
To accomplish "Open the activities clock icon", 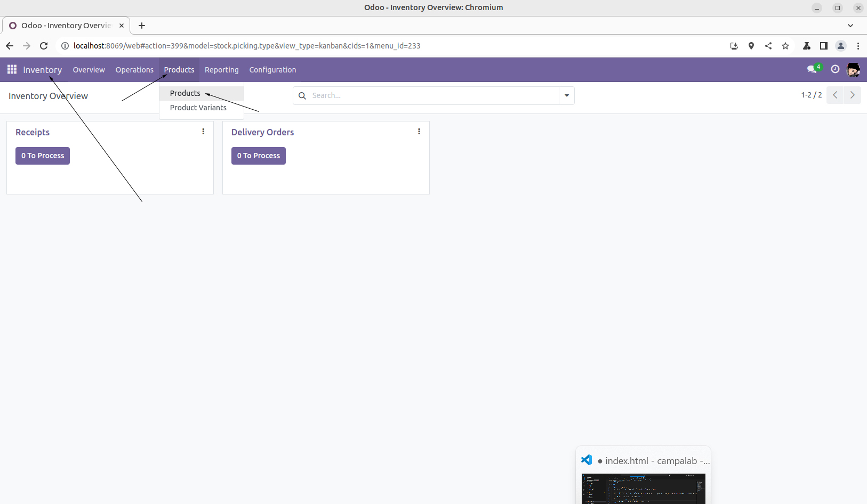I will coord(835,69).
